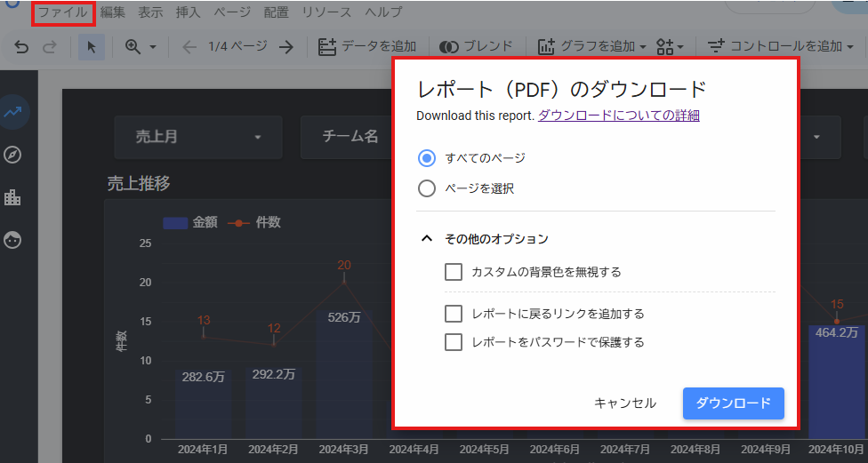Enable カスタムの背景色を無視する checkbox
The width and height of the screenshot is (868, 463).
pos(454,272)
